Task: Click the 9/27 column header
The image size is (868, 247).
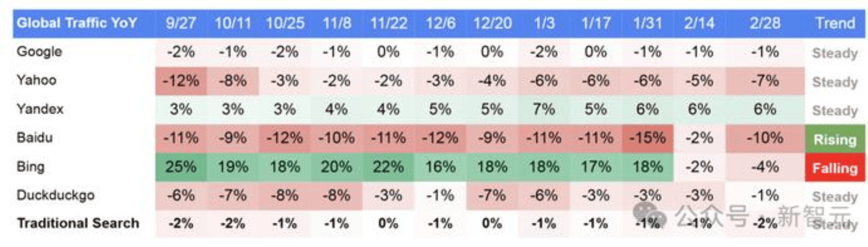Action: pos(180,23)
